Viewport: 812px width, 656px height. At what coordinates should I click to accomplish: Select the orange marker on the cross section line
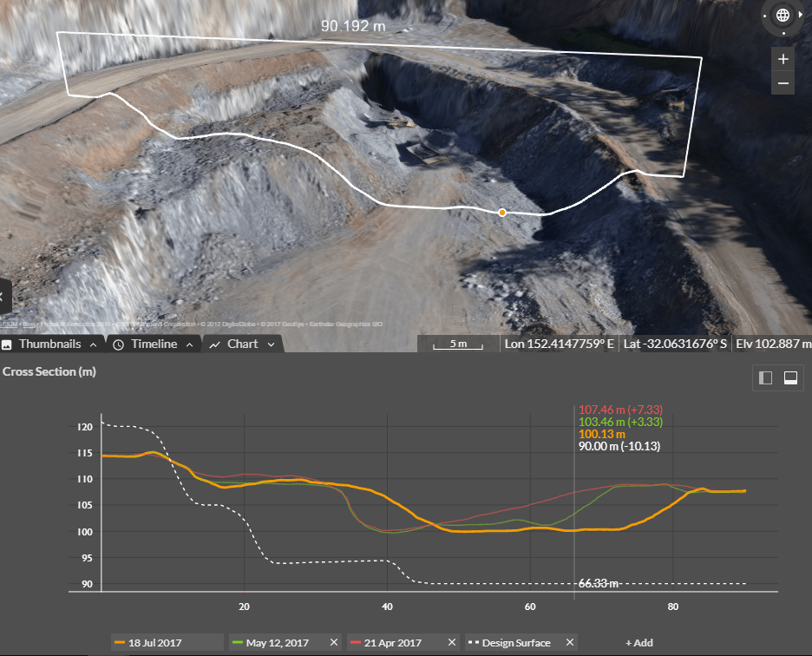coord(501,212)
